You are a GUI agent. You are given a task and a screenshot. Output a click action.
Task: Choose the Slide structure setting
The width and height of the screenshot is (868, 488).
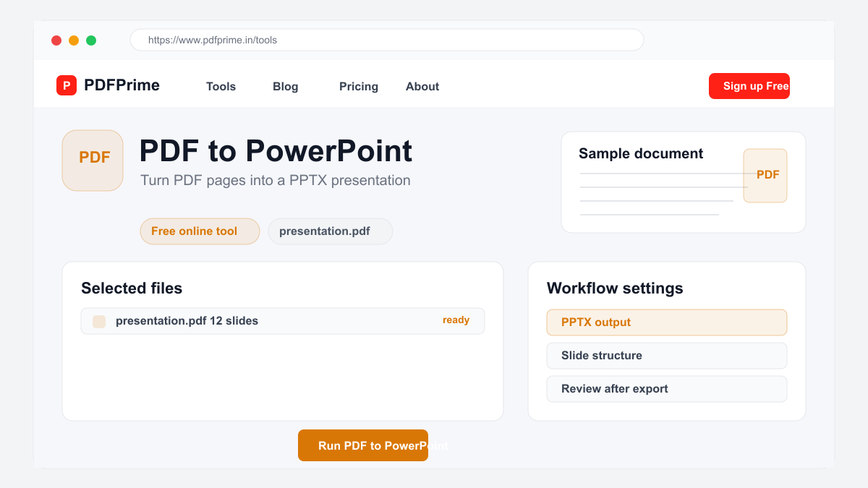tap(667, 356)
